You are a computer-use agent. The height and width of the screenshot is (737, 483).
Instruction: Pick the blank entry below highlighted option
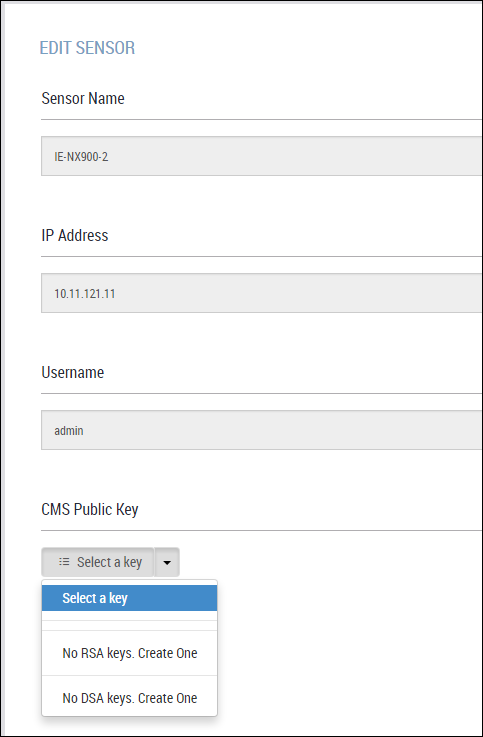(x=129, y=621)
